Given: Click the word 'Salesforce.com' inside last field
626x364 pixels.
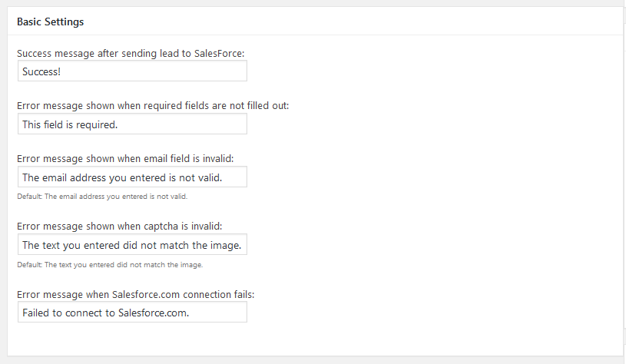Looking at the screenshot, I should click(x=154, y=313).
